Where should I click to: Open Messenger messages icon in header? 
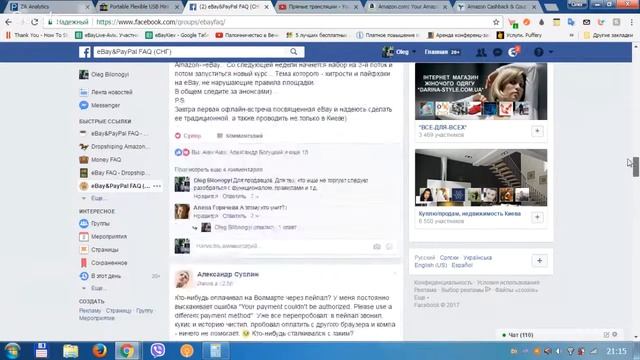[497, 52]
